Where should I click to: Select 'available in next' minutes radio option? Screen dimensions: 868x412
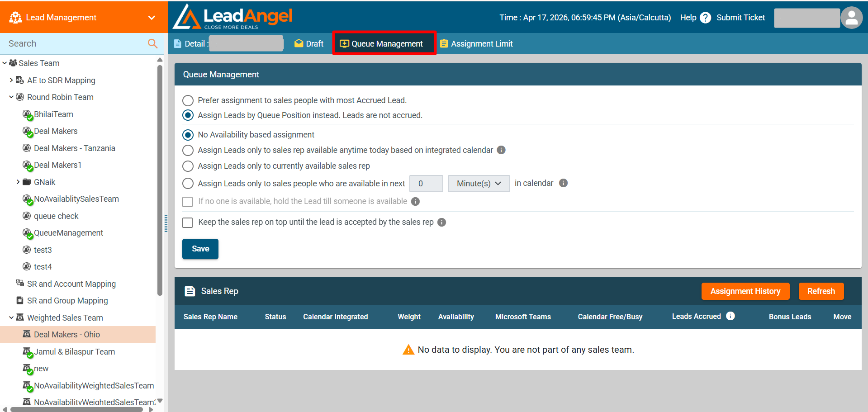tap(188, 184)
